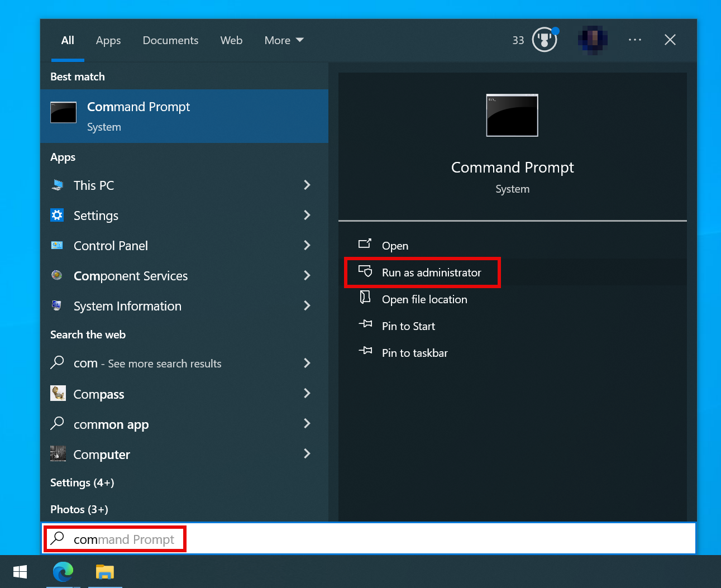Expand the 'com - See more search results' arrow
This screenshot has height=588, width=721.
click(x=307, y=363)
